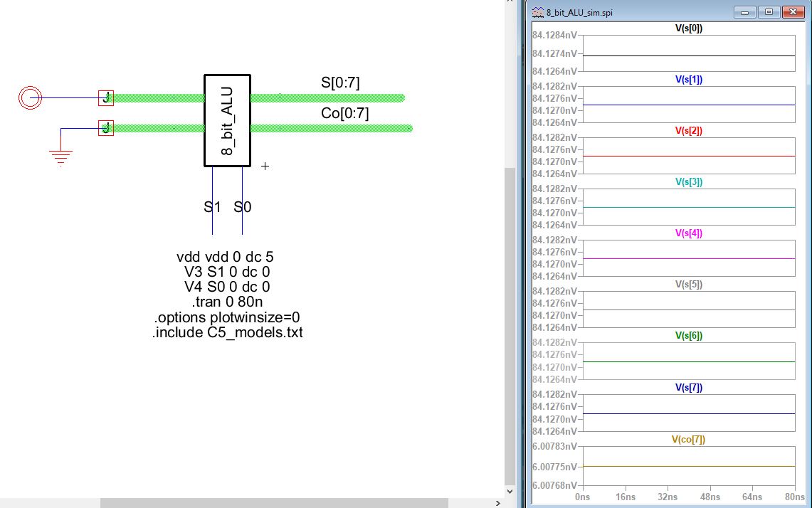
Task: Click the upper J bus connector
Action: [105, 98]
